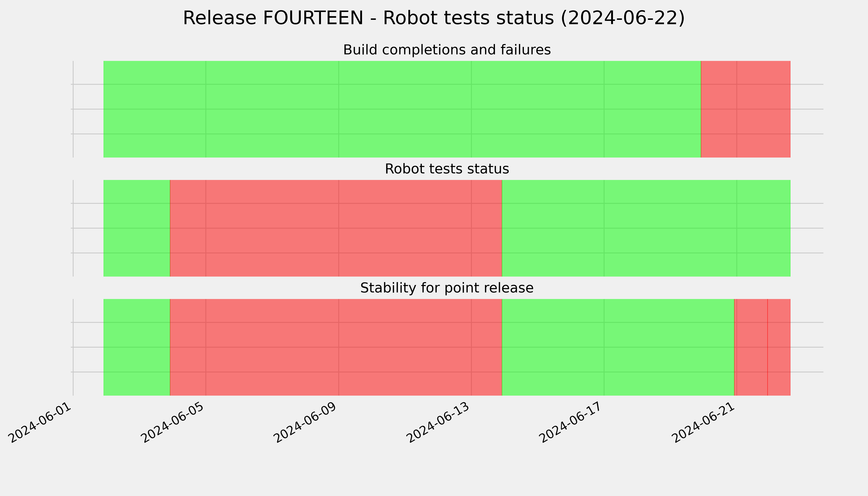Click the first green block in Robot tests
The image size is (868, 496).
(137, 228)
